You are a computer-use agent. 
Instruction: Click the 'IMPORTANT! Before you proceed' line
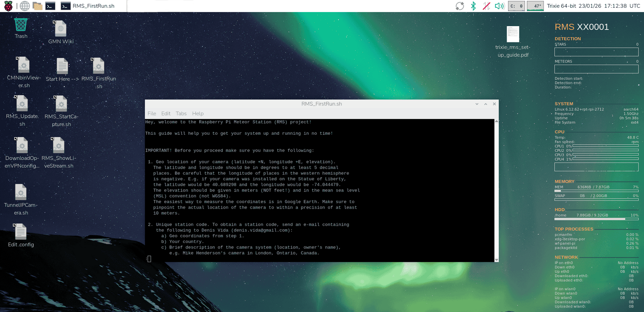pos(230,151)
